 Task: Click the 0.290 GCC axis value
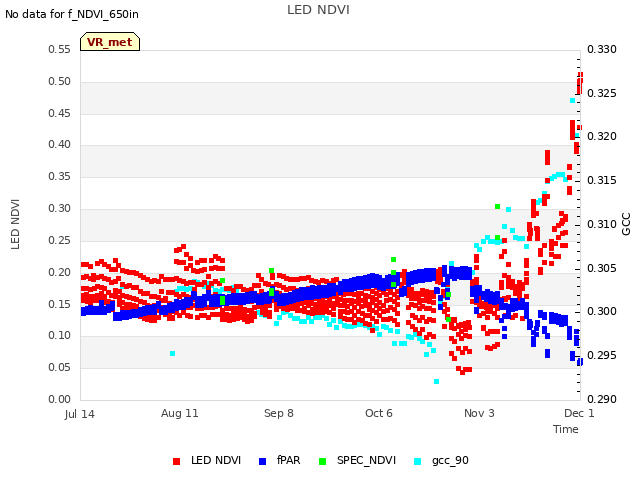point(602,399)
